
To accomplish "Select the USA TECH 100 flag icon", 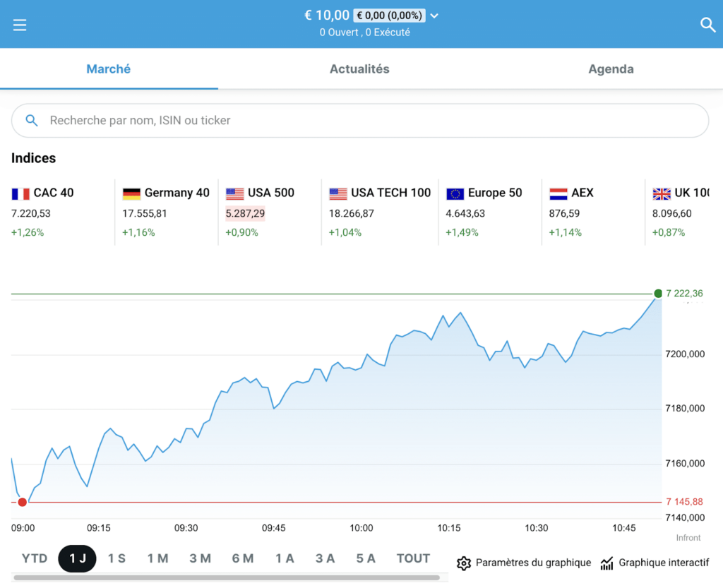I will [x=338, y=193].
